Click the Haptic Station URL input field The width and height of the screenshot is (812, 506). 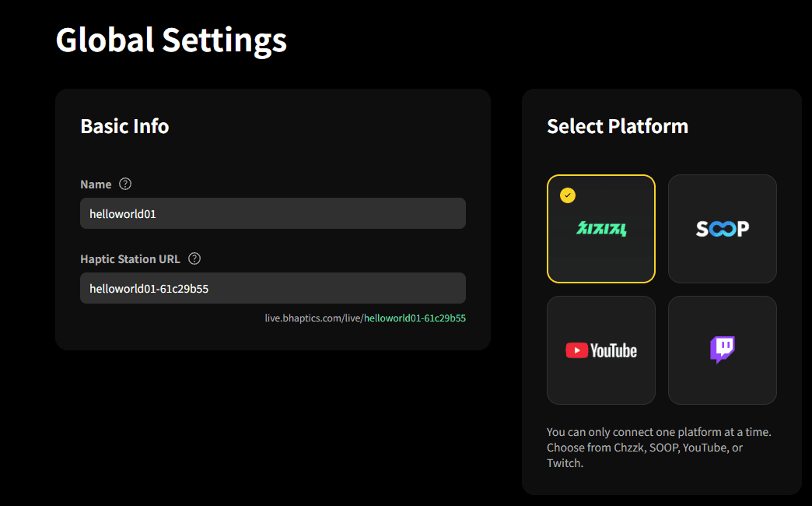(x=273, y=287)
